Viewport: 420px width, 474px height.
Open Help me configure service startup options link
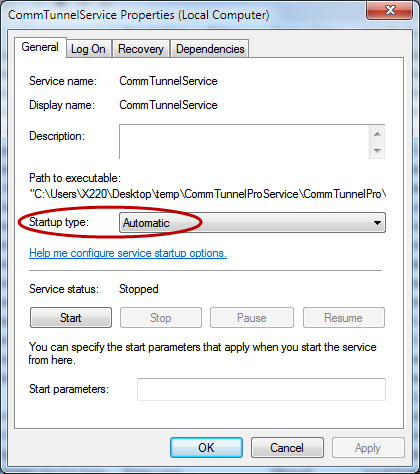[128, 253]
